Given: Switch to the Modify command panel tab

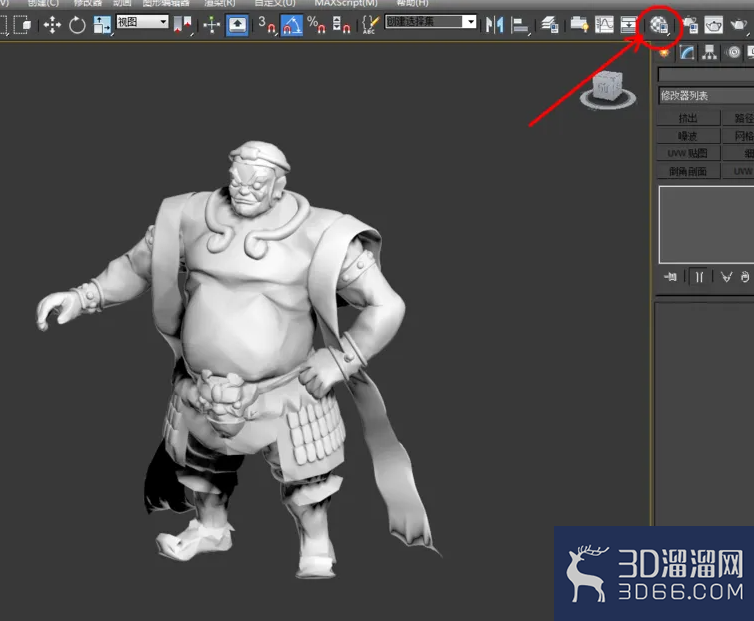Looking at the screenshot, I should [687, 52].
